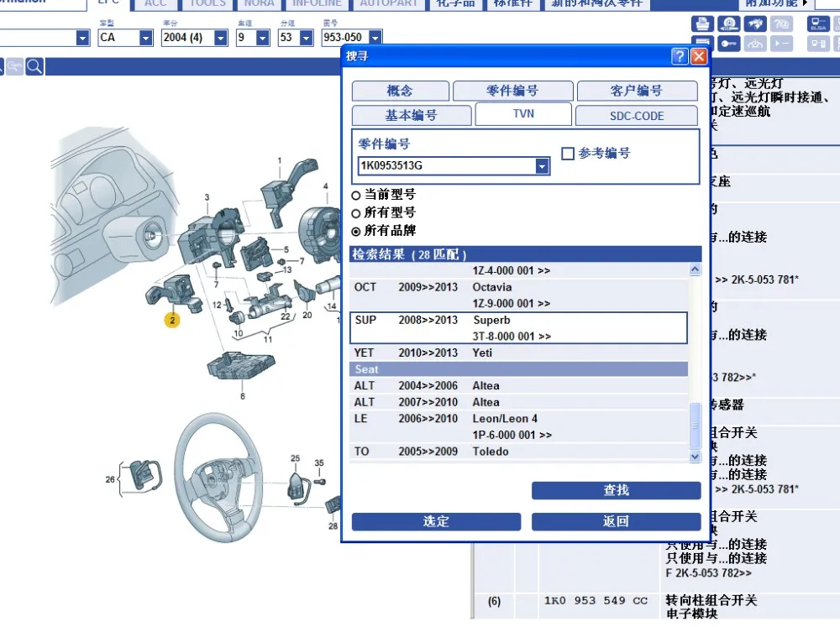Switch to the 基本编号 search tab
840x627 pixels.
412,116
